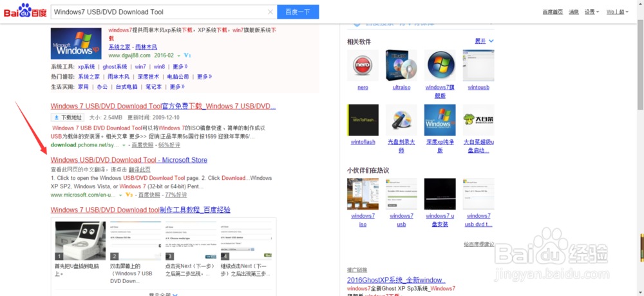The width and height of the screenshot is (644, 296).
Task: Open the 台式电脑 link
Action: coord(126,87)
